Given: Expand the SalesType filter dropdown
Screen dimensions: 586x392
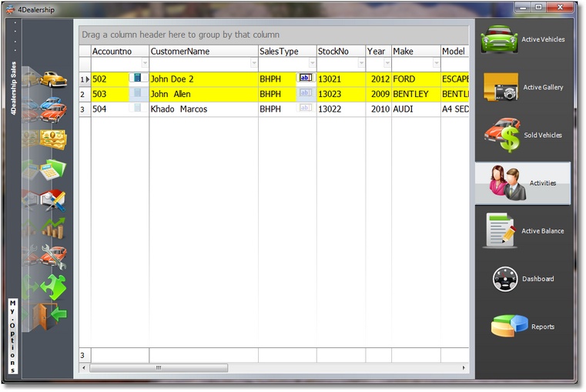Looking at the screenshot, I should (x=312, y=65).
